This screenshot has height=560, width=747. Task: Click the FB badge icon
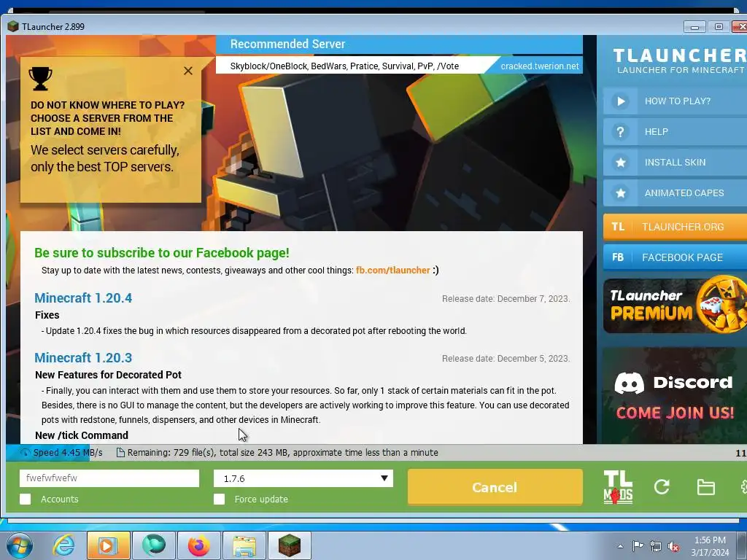click(x=618, y=257)
